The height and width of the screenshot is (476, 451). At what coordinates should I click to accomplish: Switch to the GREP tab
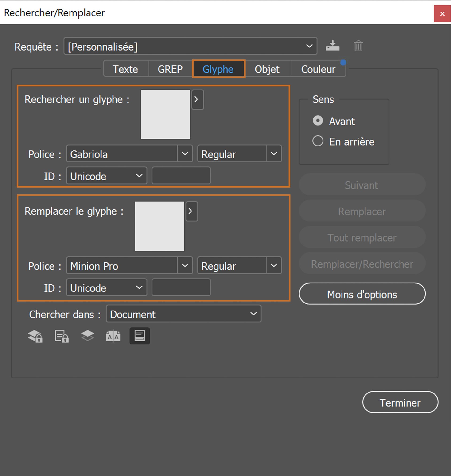pyautogui.click(x=170, y=69)
